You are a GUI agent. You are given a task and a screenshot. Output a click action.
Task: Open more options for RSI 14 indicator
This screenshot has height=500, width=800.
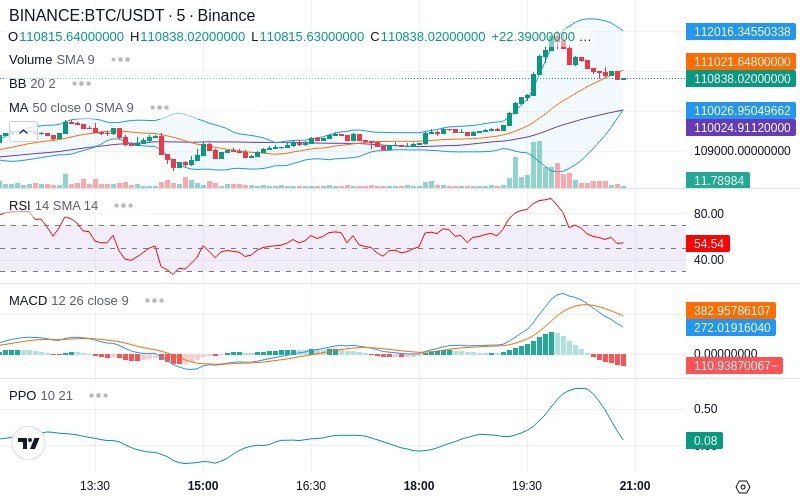pyautogui.click(x=123, y=206)
